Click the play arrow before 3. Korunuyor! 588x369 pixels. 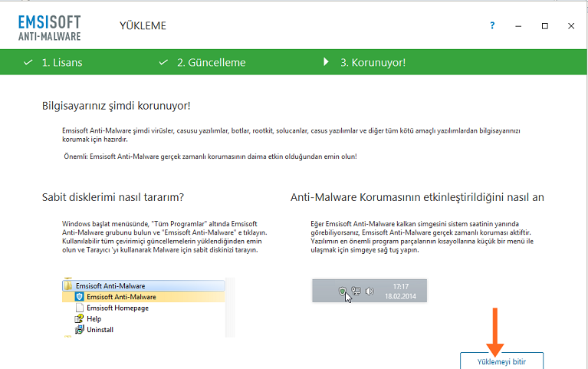326,61
